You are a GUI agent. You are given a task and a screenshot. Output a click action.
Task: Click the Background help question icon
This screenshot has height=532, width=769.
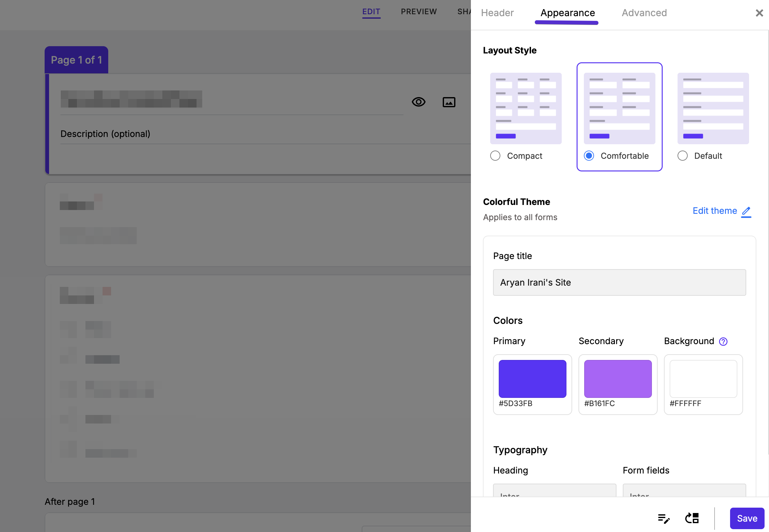[x=723, y=342]
